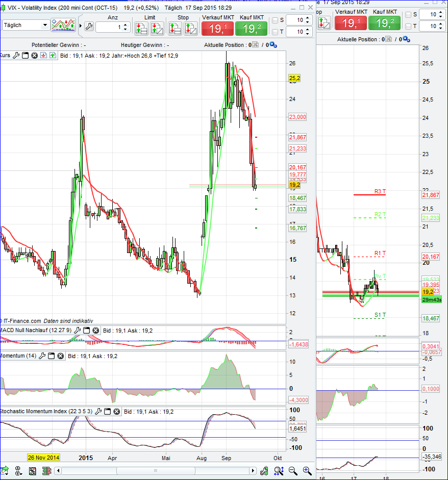The width and height of the screenshot is (448, 480).
Task: Open the Kurs chart settings wrench
Action: (x=16, y=55)
